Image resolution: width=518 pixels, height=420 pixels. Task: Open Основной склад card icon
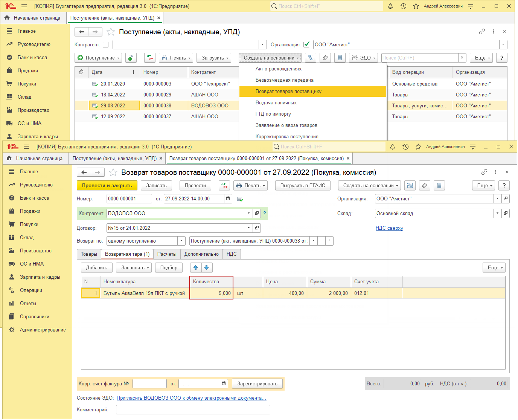coord(506,213)
